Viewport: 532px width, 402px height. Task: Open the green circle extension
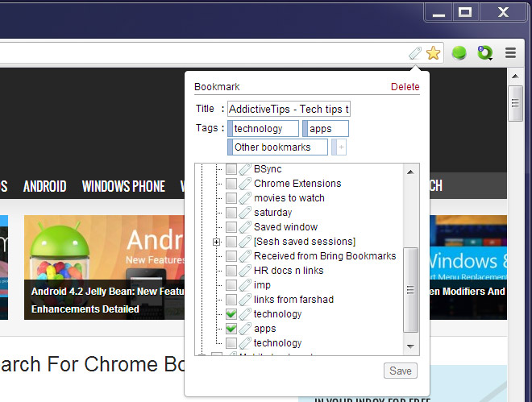[459, 53]
